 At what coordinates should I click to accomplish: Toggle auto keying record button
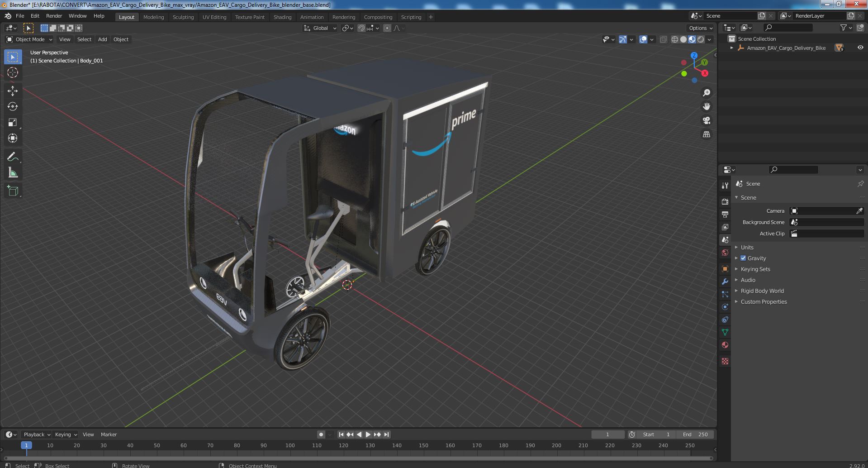pos(321,435)
